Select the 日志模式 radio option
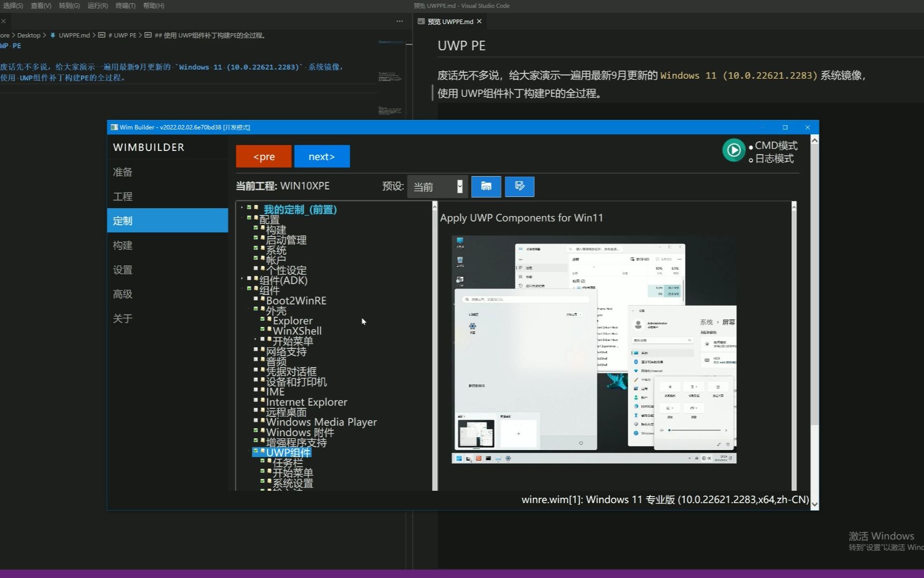The height and width of the screenshot is (578, 924). [x=751, y=159]
